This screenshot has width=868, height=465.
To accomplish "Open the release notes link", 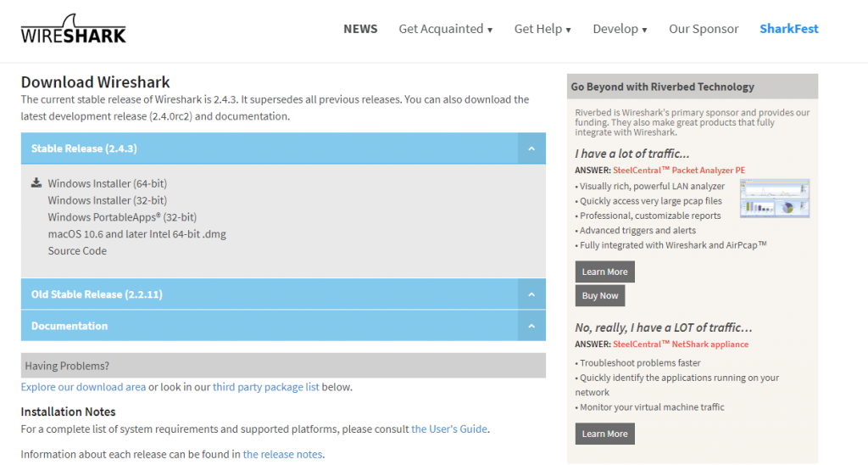I will pyautogui.click(x=282, y=454).
